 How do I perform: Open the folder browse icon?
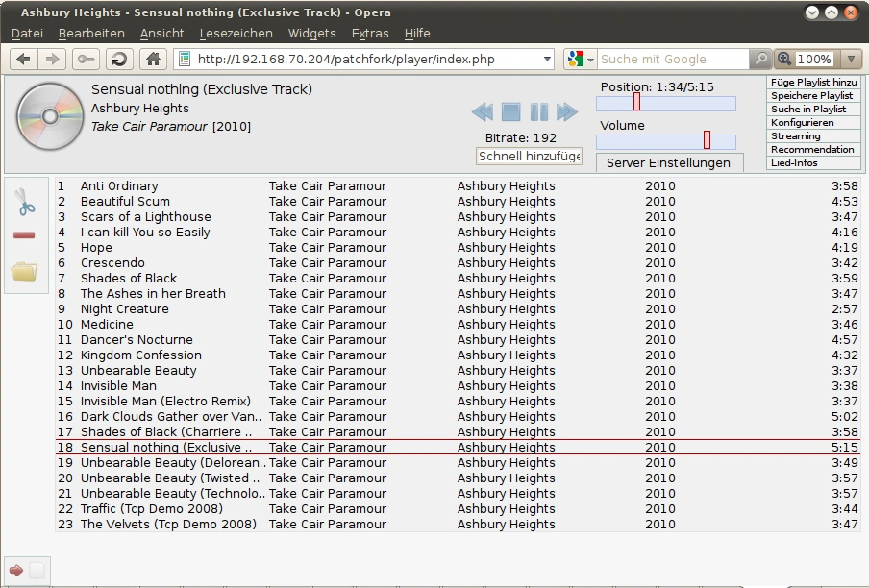coord(25,271)
